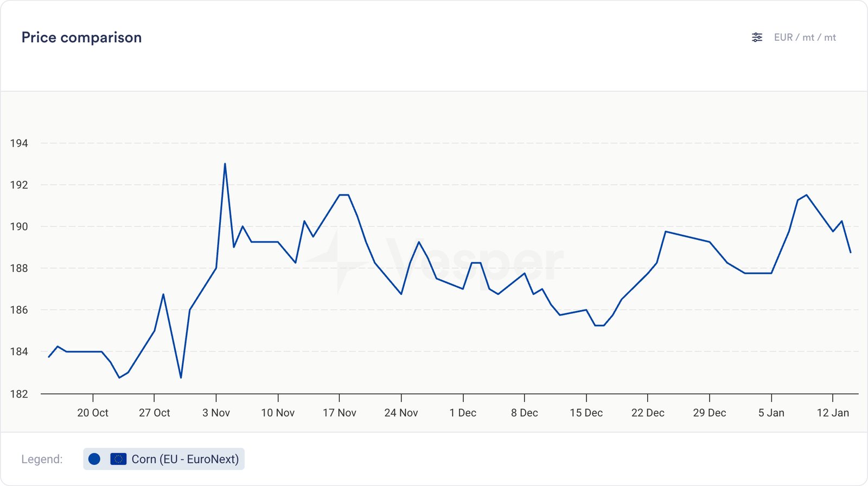Click the EU flag icon in legend
This screenshot has width=868, height=486.
pos(118,459)
